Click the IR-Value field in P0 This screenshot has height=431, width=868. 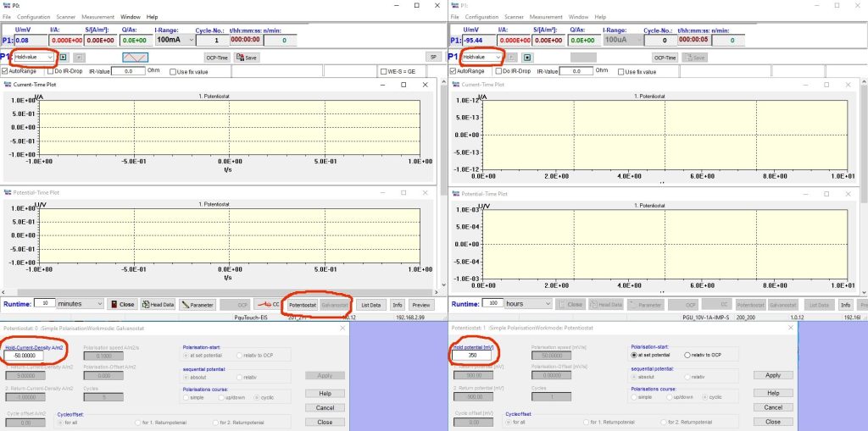click(129, 71)
